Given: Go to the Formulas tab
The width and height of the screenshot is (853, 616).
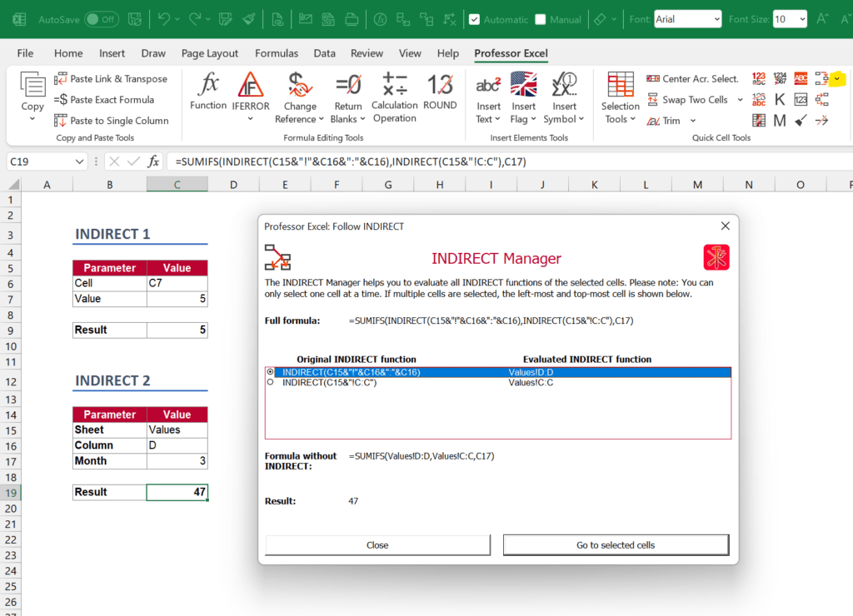Looking at the screenshot, I should tap(277, 53).
